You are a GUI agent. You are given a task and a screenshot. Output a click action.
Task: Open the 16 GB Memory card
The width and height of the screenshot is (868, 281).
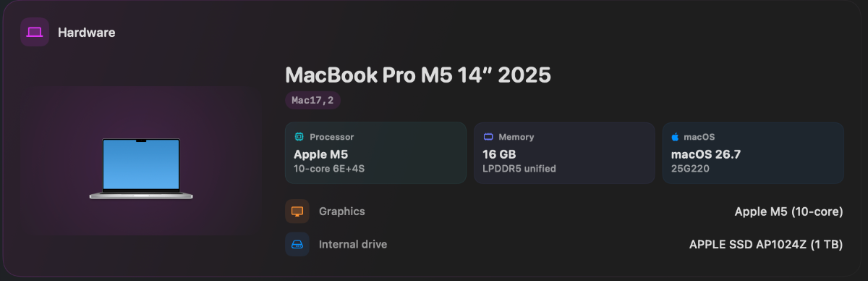564,153
